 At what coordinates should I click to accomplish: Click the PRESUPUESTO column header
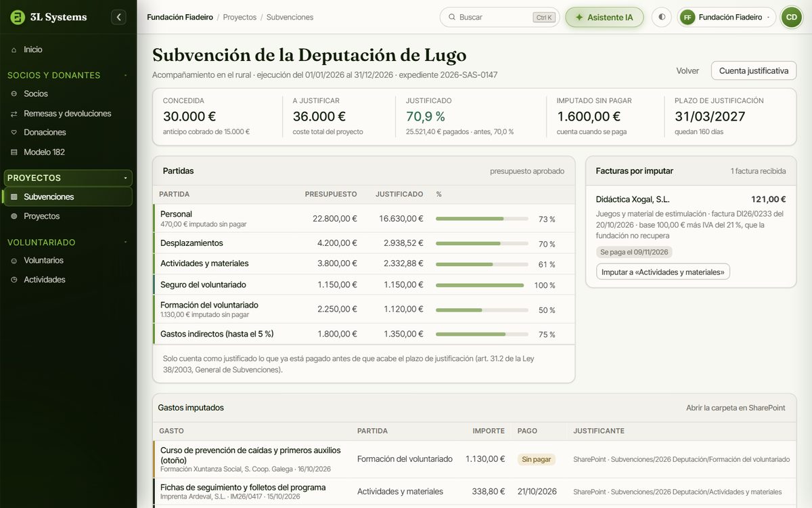point(331,194)
